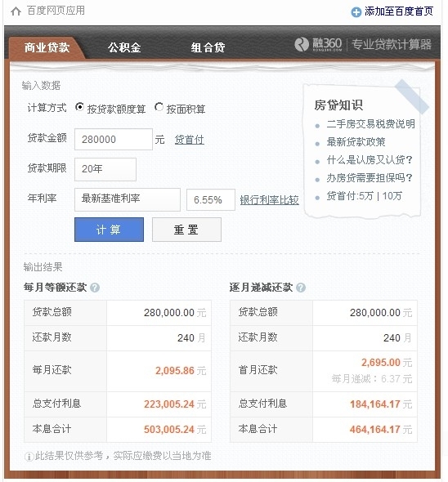Switch to the 公积金 tab
448x482 pixels.
click(x=124, y=47)
